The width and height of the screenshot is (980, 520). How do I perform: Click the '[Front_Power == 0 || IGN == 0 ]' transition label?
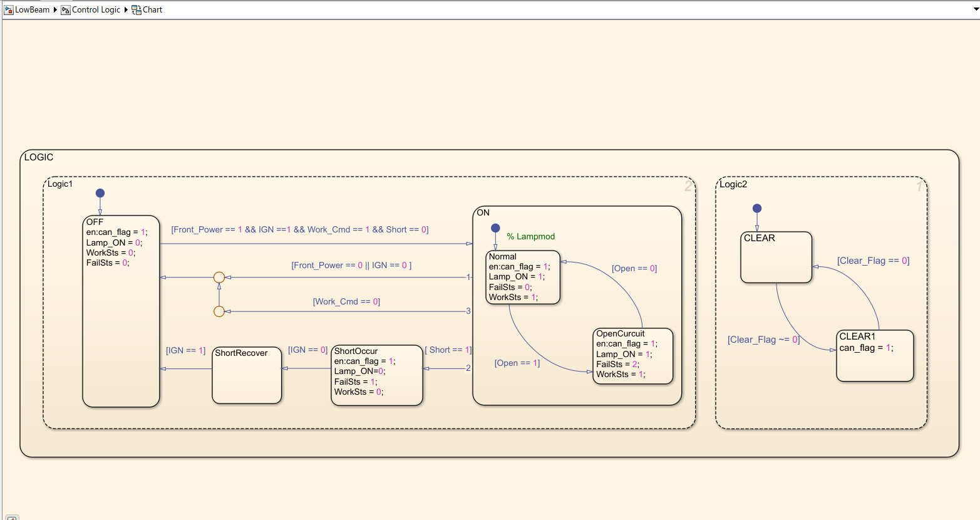click(x=351, y=266)
